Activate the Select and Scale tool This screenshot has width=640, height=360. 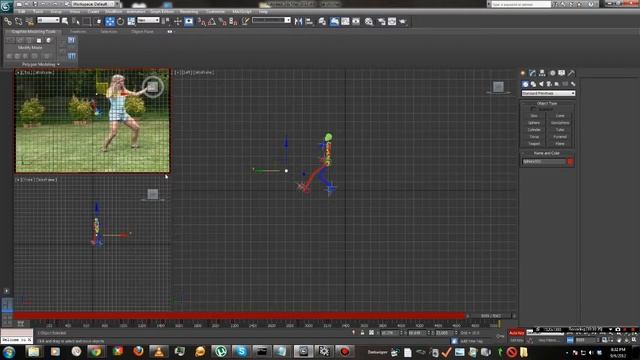(x=131, y=21)
